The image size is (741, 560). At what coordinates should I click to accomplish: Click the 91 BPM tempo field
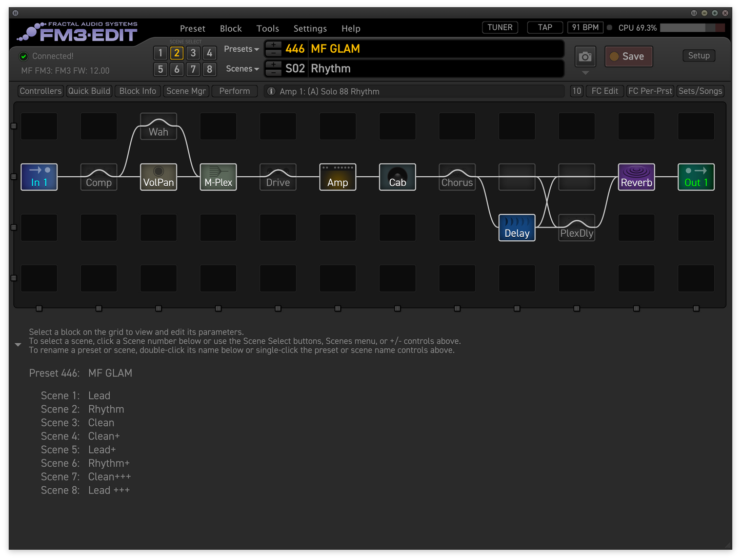tap(585, 28)
